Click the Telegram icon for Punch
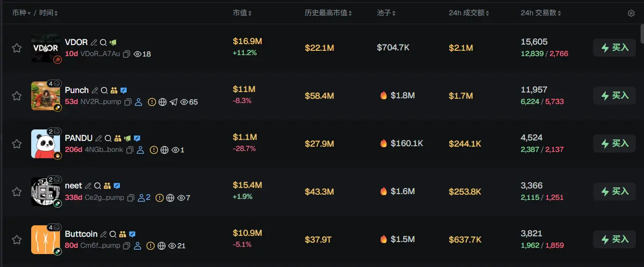The image size is (644, 267). pos(173,102)
